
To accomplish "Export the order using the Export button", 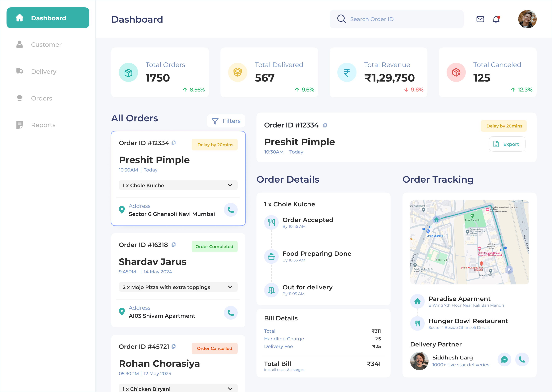I will pyautogui.click(x=507, y=144).
